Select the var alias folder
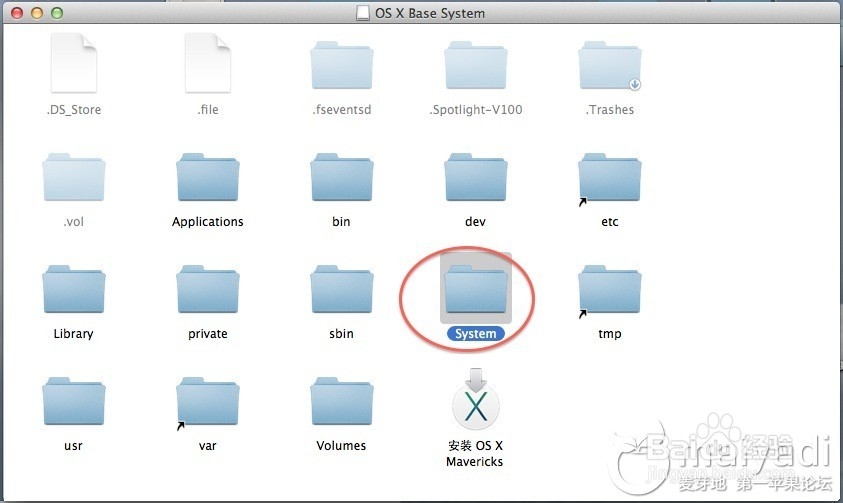 point(208,402)
